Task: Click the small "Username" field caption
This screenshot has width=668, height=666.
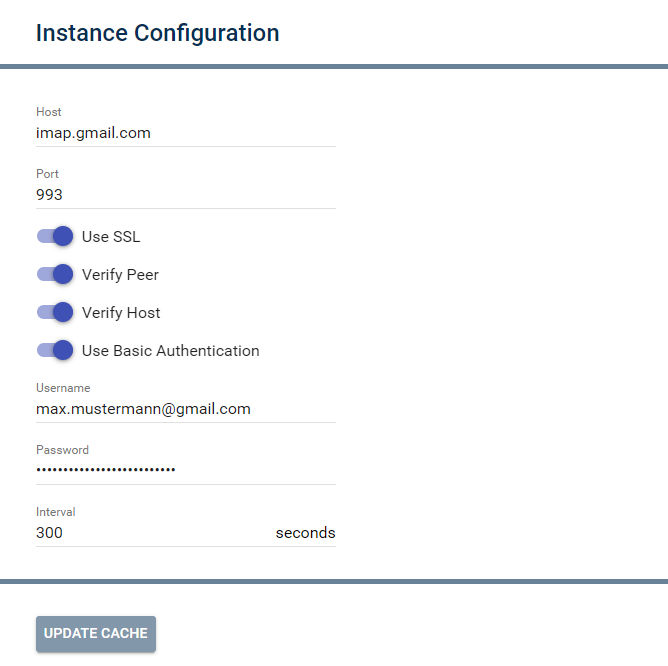Action: pos(63,388)
